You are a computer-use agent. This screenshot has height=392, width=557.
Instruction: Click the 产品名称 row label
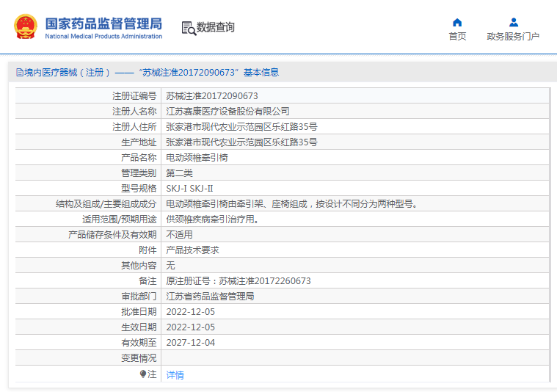coord(139,157)
